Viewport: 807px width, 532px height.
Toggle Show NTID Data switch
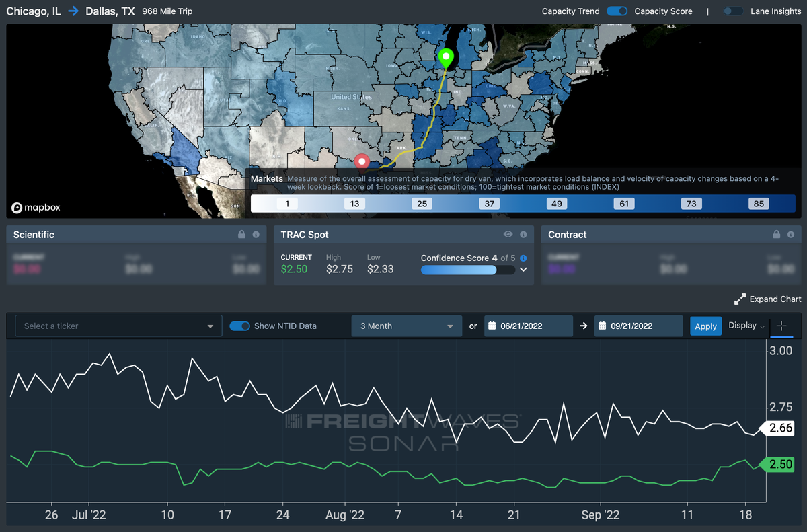point(240,326)
